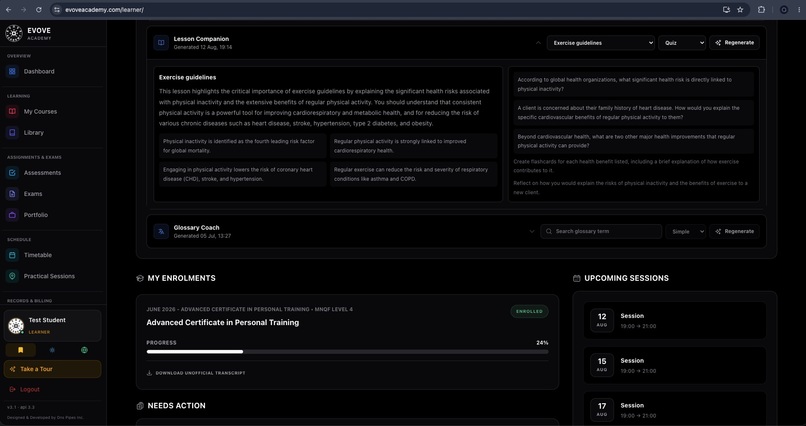
Task: Click the download icon beside unofficial transcript
Action: [150, 373]
